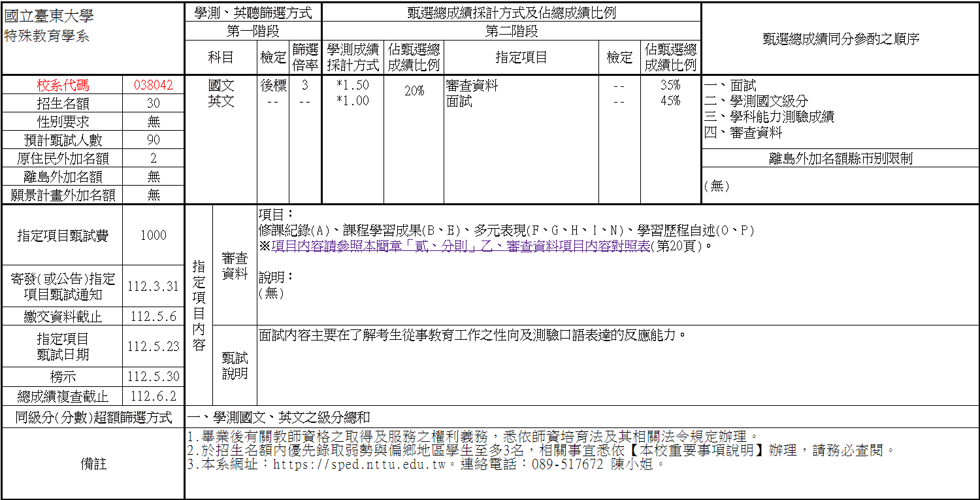Click the 第一階段 header cell
Image resolution: width=980 pixels, height=500 pixels.
pyautogui.click(x=253, y=31)
